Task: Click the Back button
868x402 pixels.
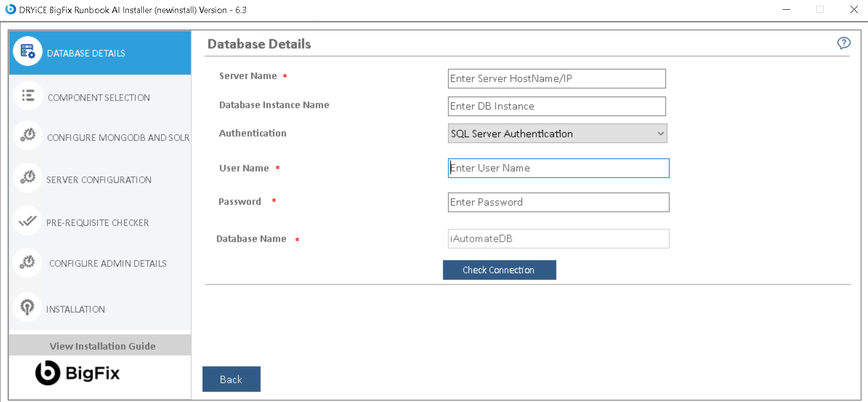Action: (x=231, y=379)
